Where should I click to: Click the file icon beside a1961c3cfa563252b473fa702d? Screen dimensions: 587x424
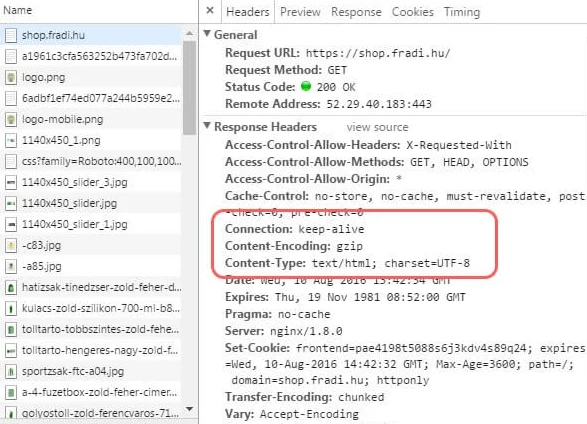(11, 57)
